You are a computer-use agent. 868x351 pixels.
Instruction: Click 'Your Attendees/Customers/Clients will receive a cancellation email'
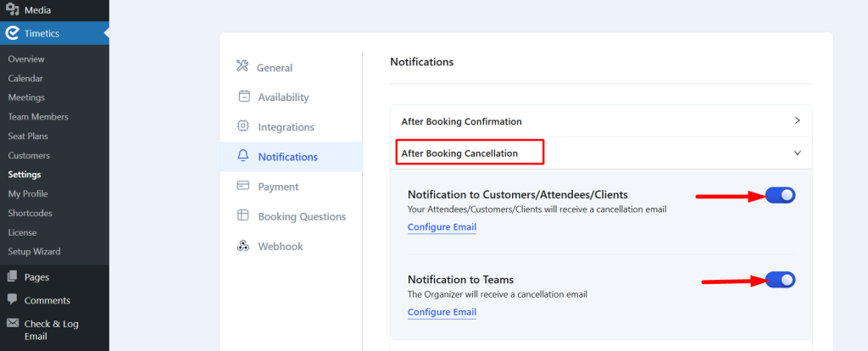tap(537, 209)
